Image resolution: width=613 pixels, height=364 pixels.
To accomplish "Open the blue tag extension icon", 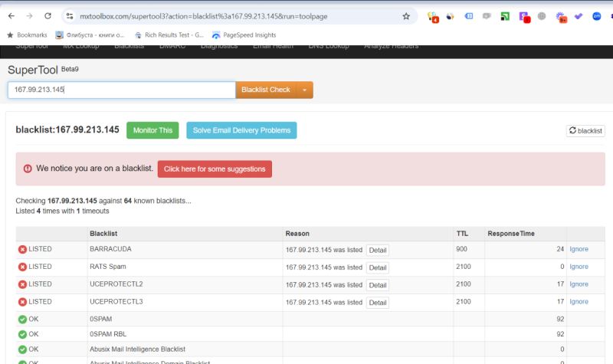I will (x=469, y=16).
